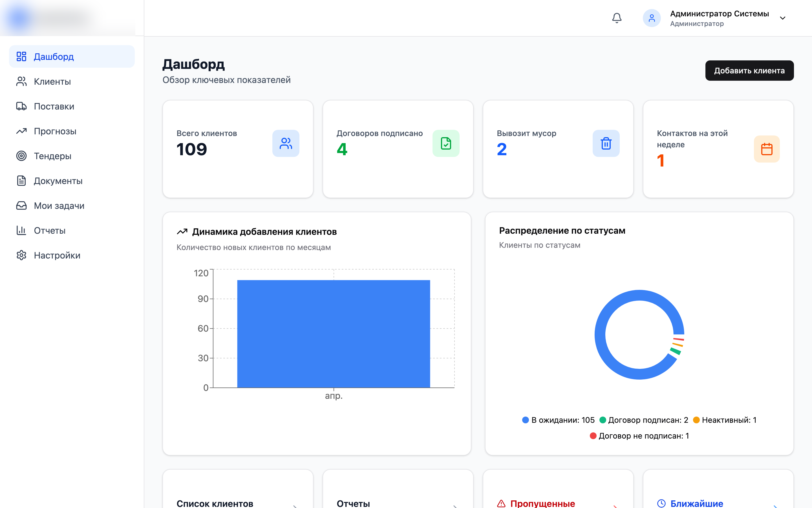The width and height of the screenshot is (812, 508).
Task: Click the Добавить клиента button
Action: click(x=749, y=71)
